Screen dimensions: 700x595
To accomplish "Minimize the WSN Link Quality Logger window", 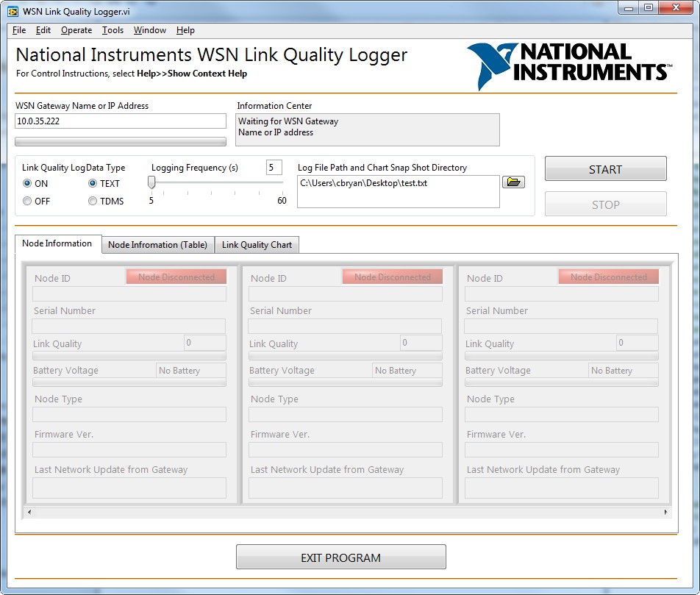I will pos(629,7).
